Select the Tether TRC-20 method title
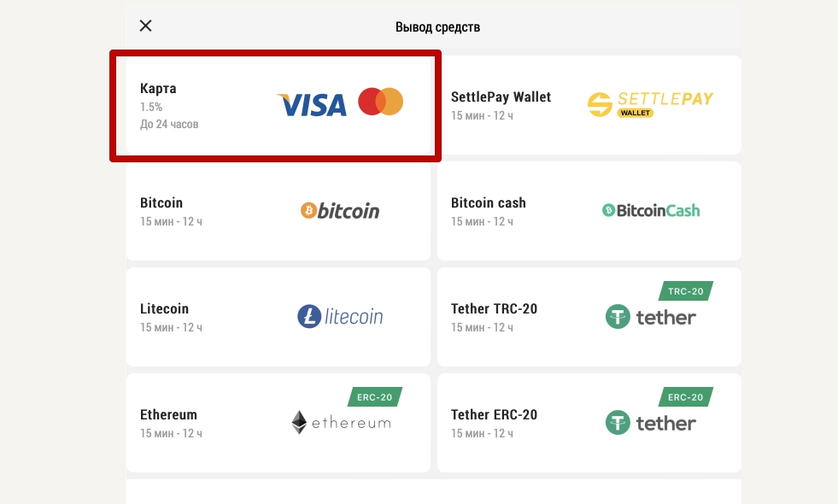 (x=495, y=309)
